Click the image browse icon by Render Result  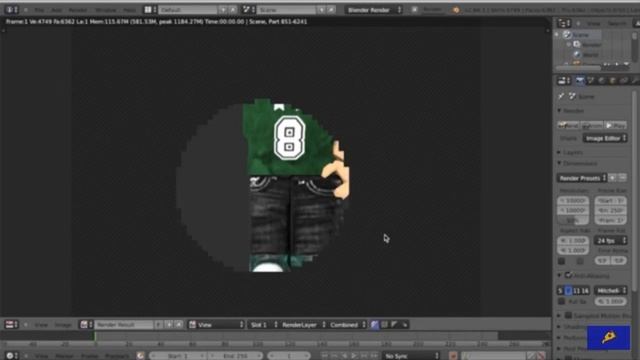point(86,325)
